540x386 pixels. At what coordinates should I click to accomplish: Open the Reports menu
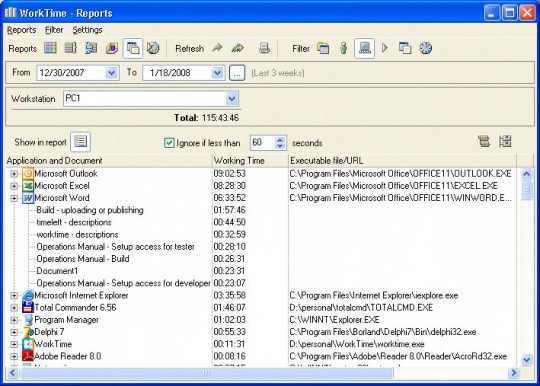point(21,30)
